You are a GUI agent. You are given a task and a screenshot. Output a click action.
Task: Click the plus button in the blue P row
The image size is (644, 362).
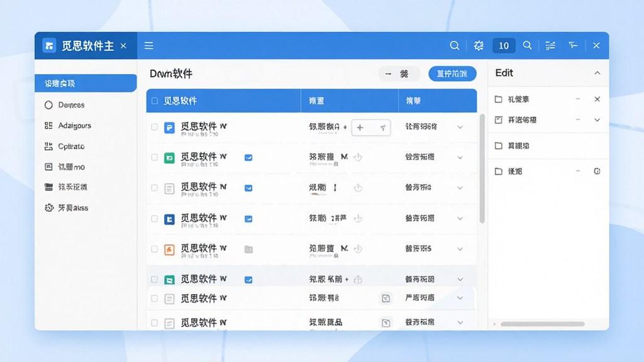click(x=360, y=128)
